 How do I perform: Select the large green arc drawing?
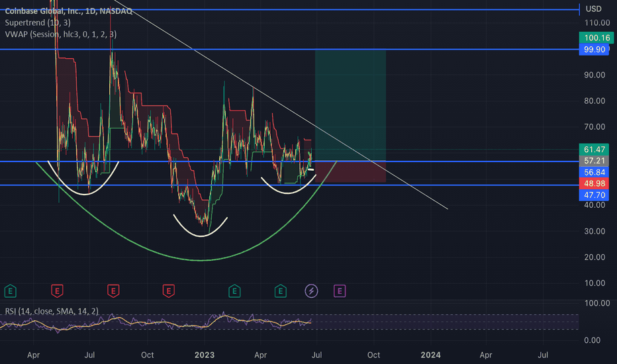201,259
